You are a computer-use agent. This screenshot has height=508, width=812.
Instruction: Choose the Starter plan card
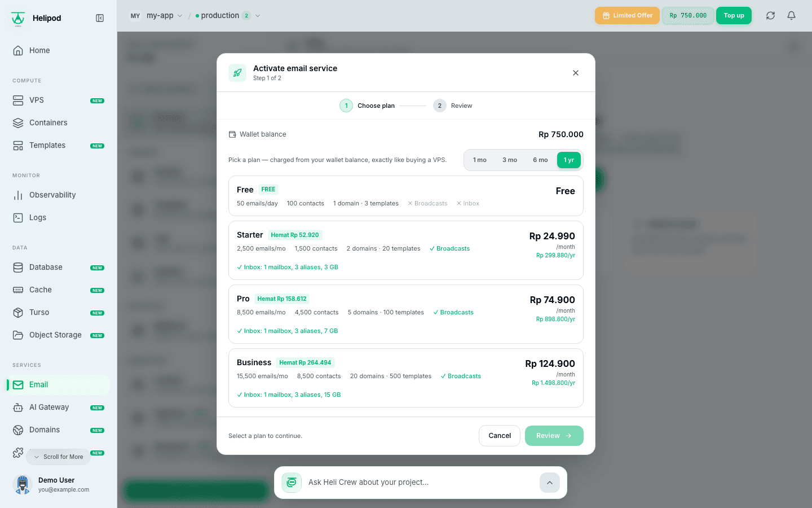coord(406,250)
